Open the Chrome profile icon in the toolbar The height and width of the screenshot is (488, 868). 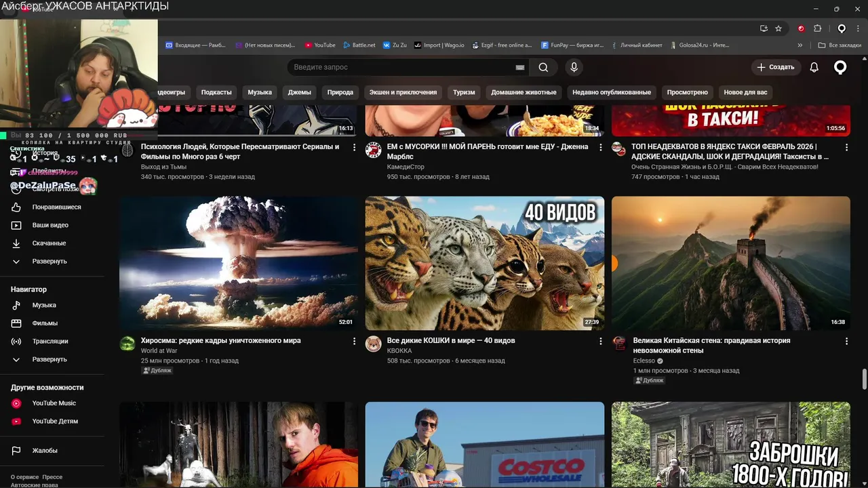[842, 28]
